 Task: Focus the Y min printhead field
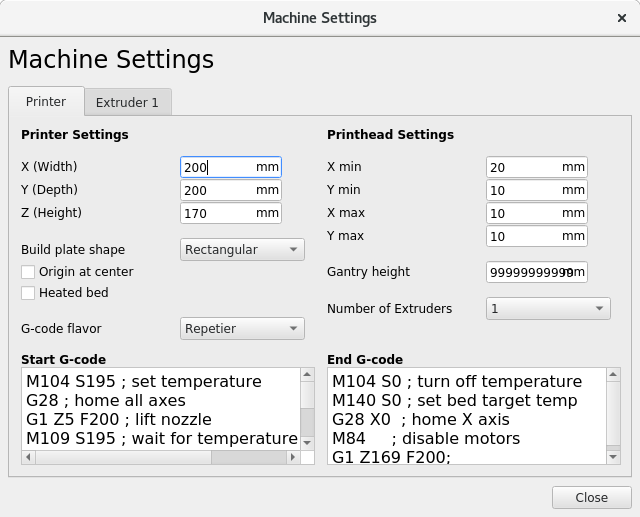[537, 190]
